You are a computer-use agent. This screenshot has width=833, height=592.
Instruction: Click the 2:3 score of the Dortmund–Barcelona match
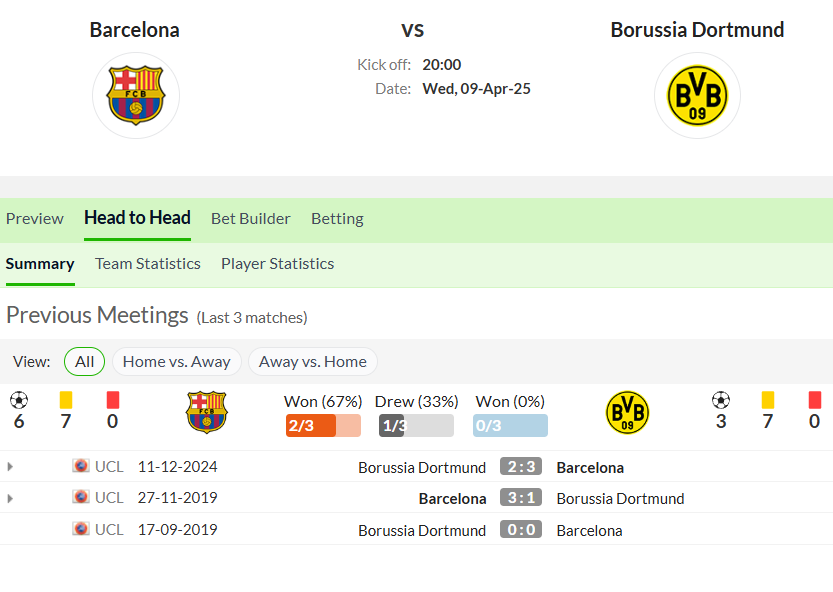tap(521, 467)
